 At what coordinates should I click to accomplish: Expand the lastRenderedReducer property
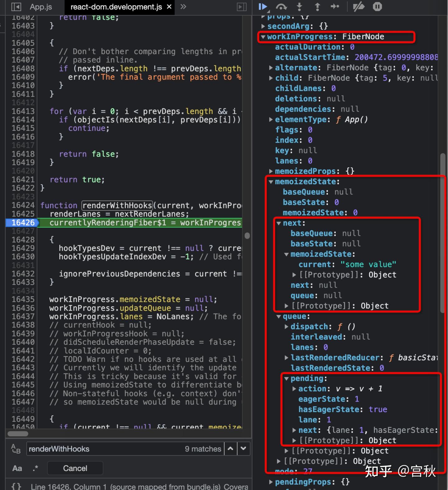(287, 358)
